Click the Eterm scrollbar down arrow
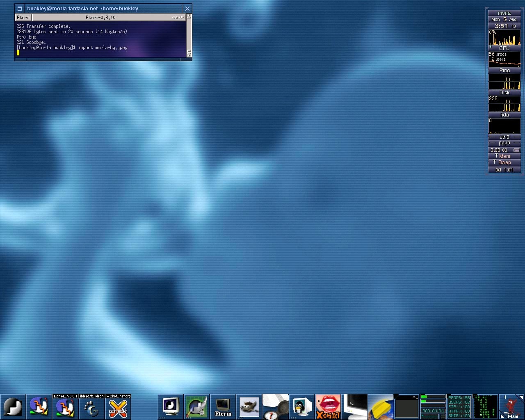The image size is (525, 420). pyautogui.click(x=189, y=54)
